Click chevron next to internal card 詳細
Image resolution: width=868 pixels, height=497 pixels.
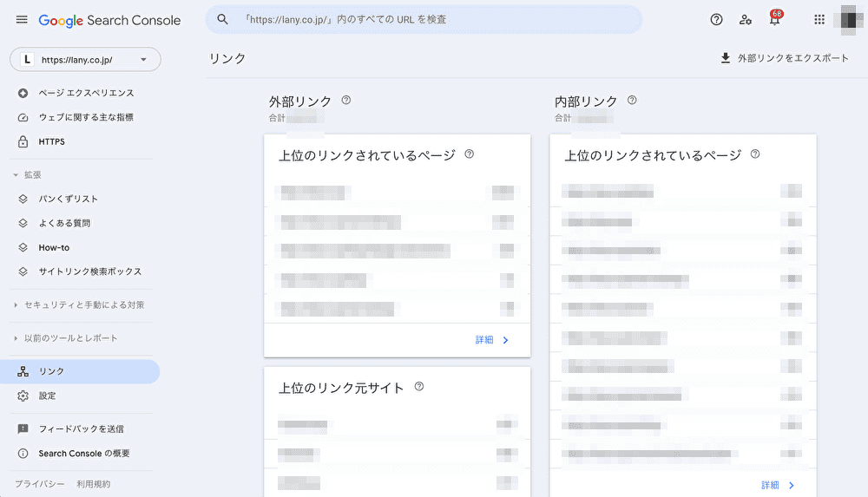tap(792, 486)
